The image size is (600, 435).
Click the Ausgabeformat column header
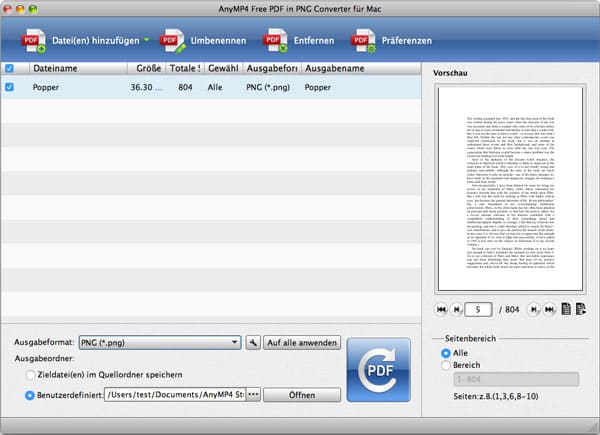(x=272, y=68)
